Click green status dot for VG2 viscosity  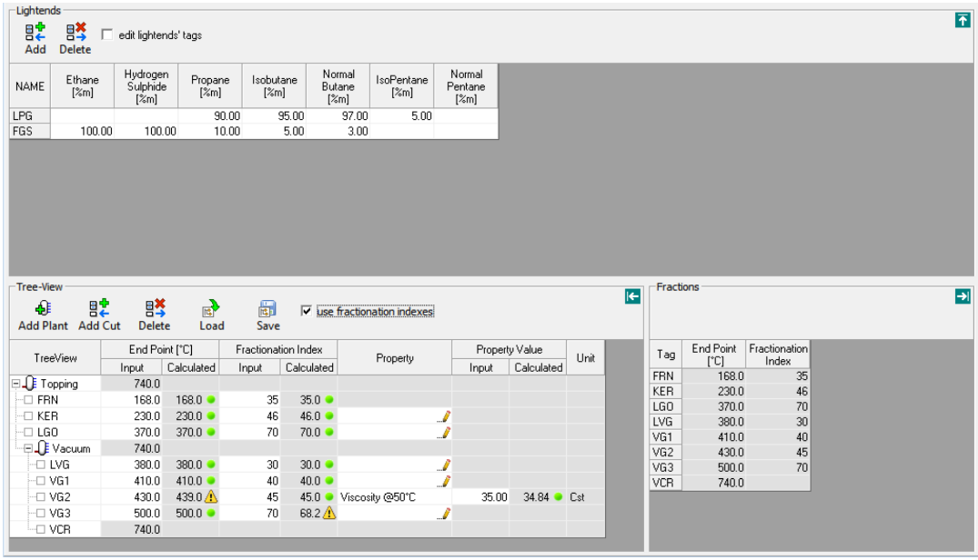tap(559, 497)
